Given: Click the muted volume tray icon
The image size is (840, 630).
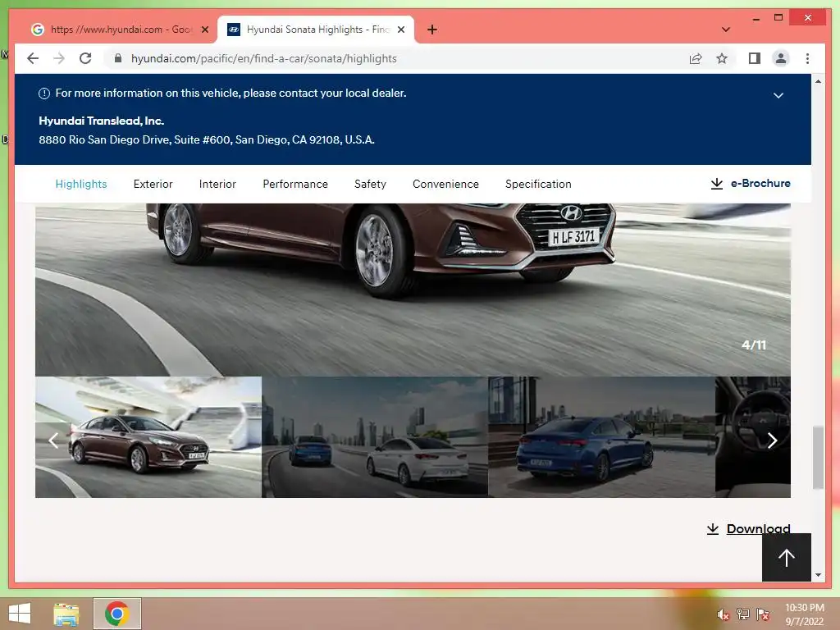Looking at the screenshot, I should pyautogui.click(x=723, y=614).
